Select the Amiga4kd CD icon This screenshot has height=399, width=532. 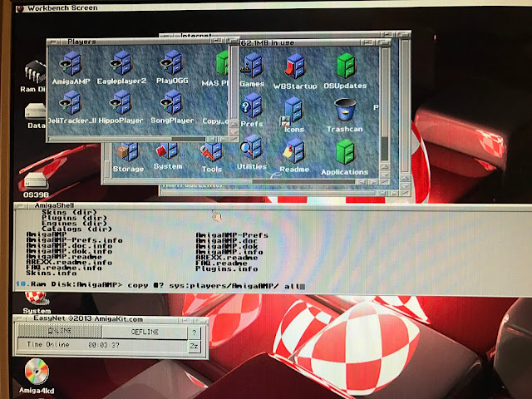tap(37, 372)
